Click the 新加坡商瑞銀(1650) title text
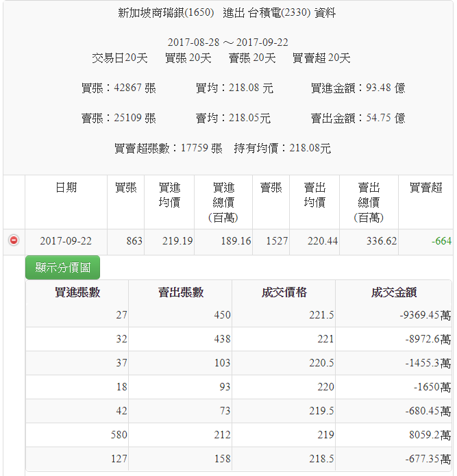Screen dimensions: 457x476 coord(166,13)
